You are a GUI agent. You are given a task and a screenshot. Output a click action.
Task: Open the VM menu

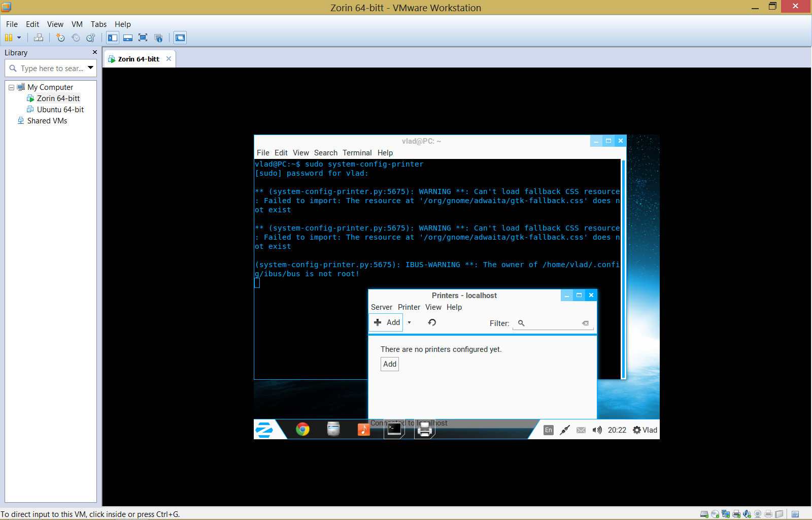pyautogui.click(x=77, y=24)
